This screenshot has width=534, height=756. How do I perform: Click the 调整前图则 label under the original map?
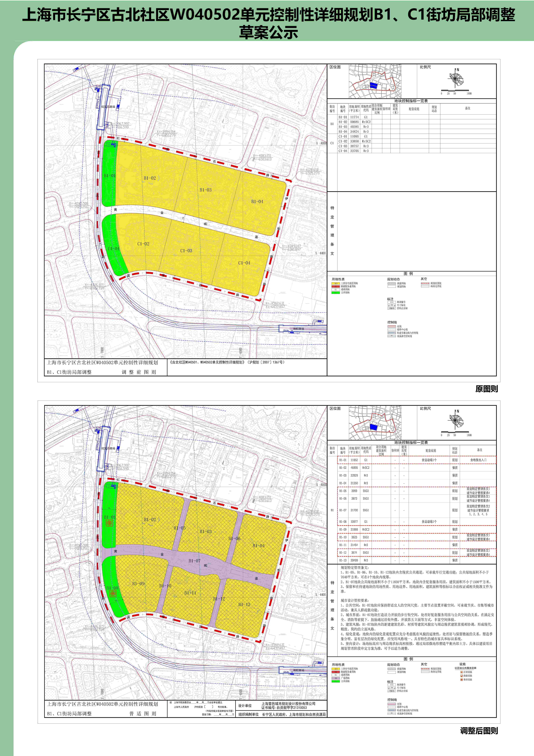[139, 372]
